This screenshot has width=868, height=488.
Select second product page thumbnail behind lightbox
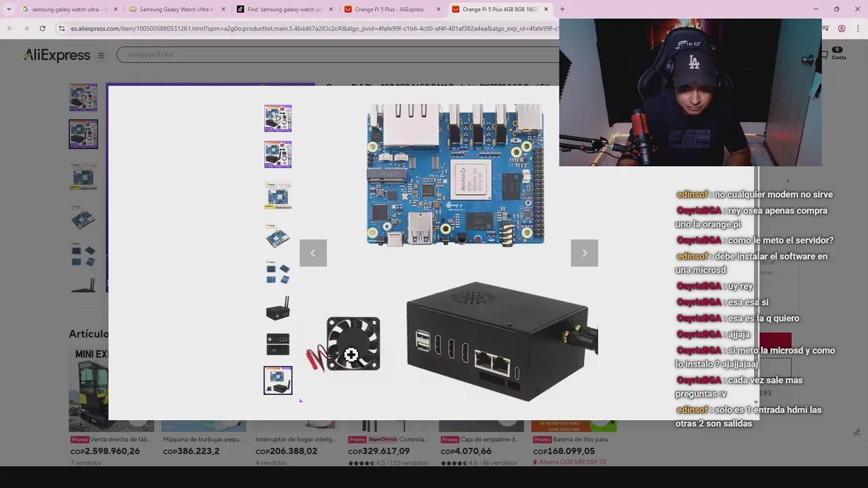click(83, 134)
